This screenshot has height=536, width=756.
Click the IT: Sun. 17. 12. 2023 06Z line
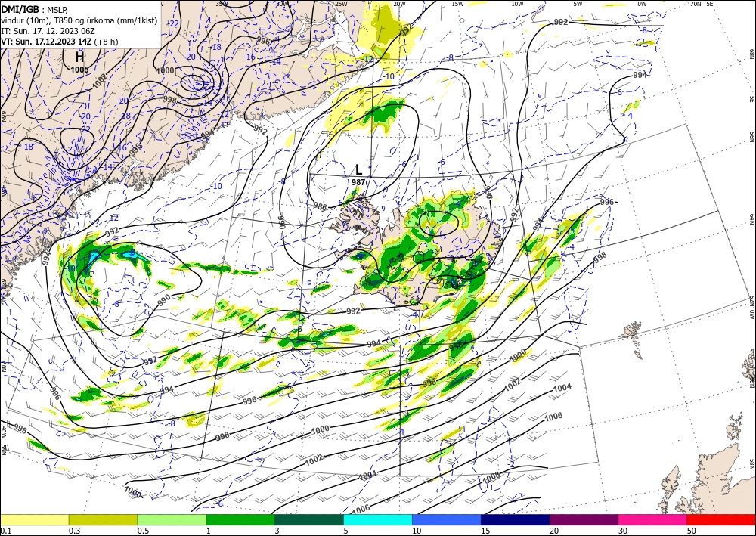(48, 30)
